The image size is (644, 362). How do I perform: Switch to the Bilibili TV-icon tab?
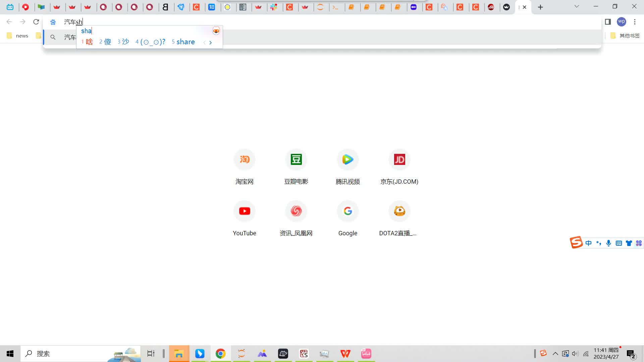pos(10,7)
